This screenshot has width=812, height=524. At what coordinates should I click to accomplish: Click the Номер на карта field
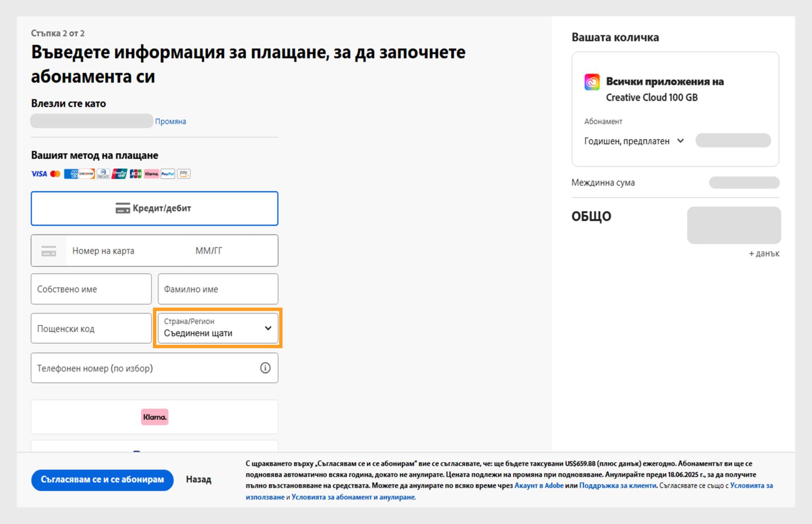pos(127,251)
